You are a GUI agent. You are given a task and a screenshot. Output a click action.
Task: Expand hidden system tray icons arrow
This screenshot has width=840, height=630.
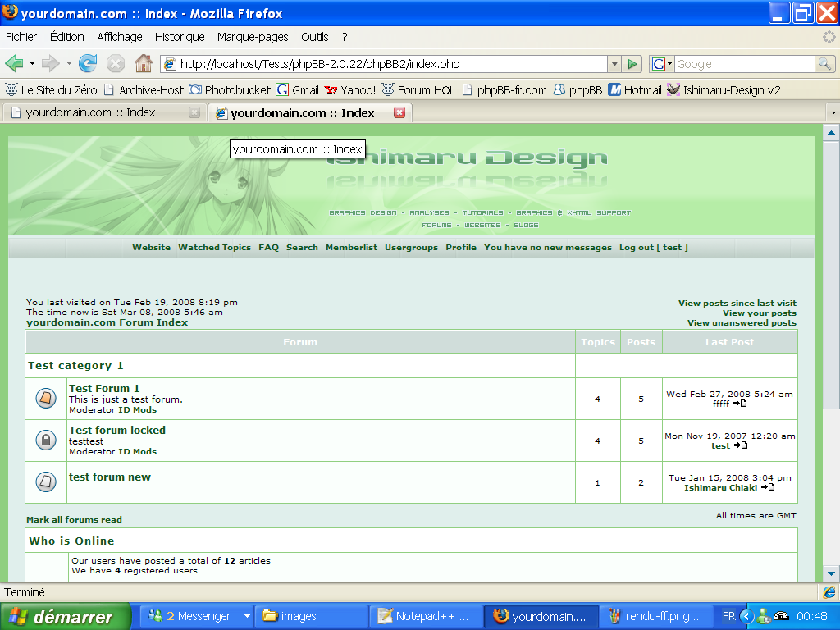click(746, 616)
